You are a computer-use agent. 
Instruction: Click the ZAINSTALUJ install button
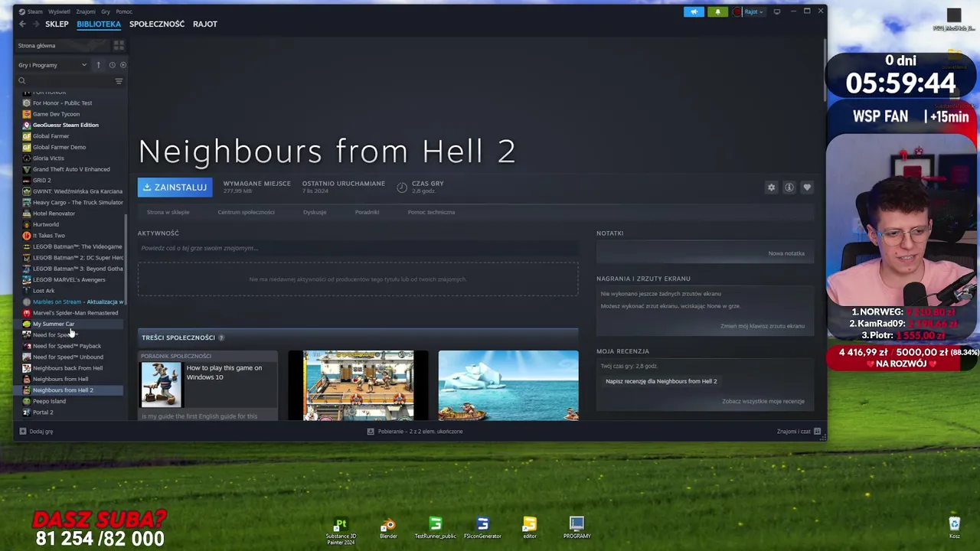[x=175, y=187]
